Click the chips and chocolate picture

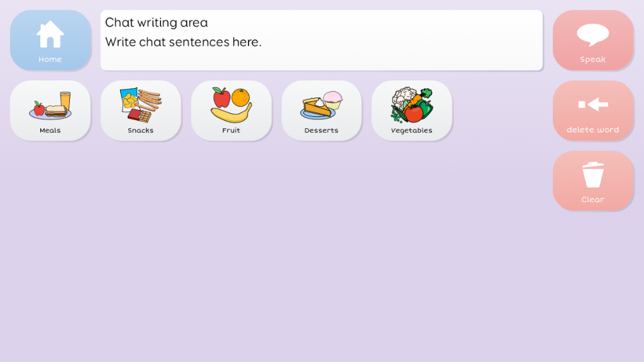coord(141,105)
